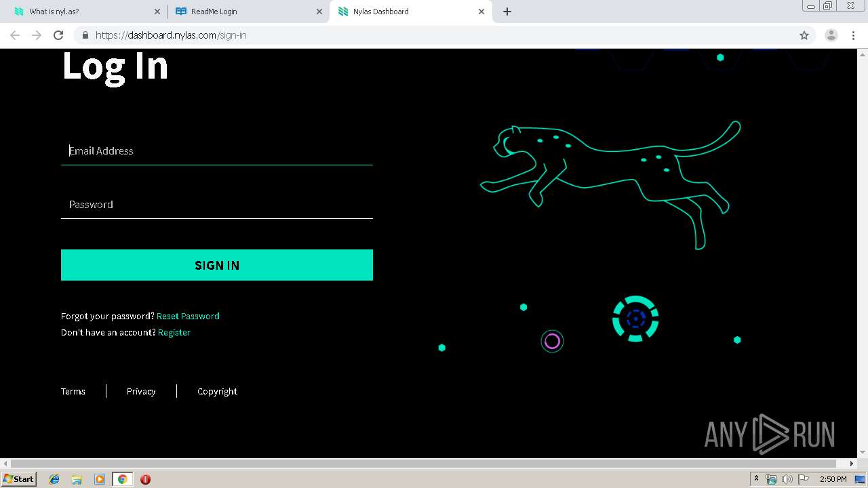Image resolution: width=868 pixels, height=488 pixels.
Task: Restore down the browser window
Action: tap(828, 6)
